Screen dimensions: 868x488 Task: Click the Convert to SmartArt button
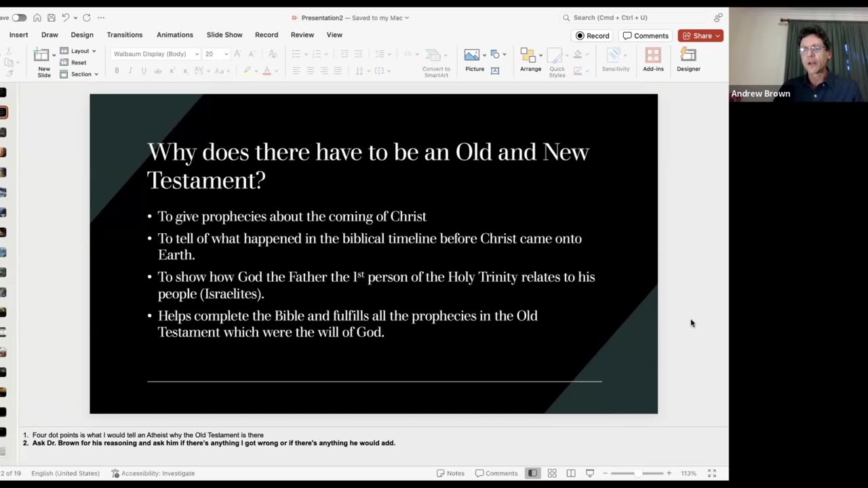coord(435,63)
